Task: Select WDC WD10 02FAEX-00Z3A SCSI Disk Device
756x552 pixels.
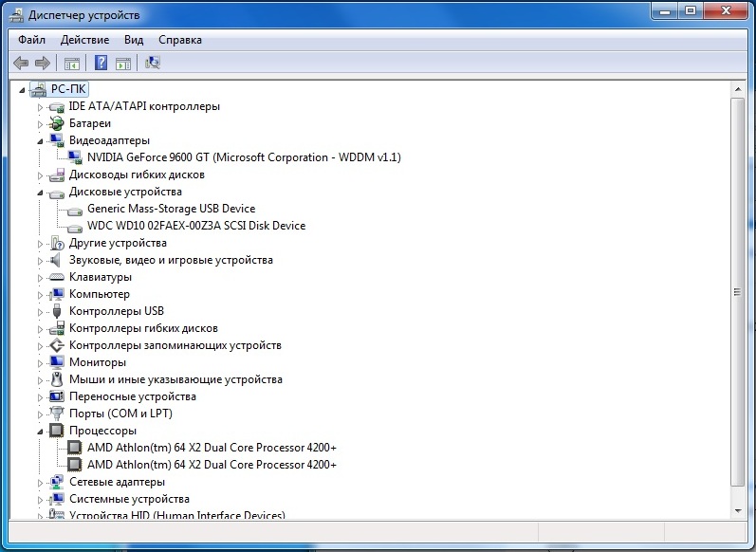Action: point(196,226)
